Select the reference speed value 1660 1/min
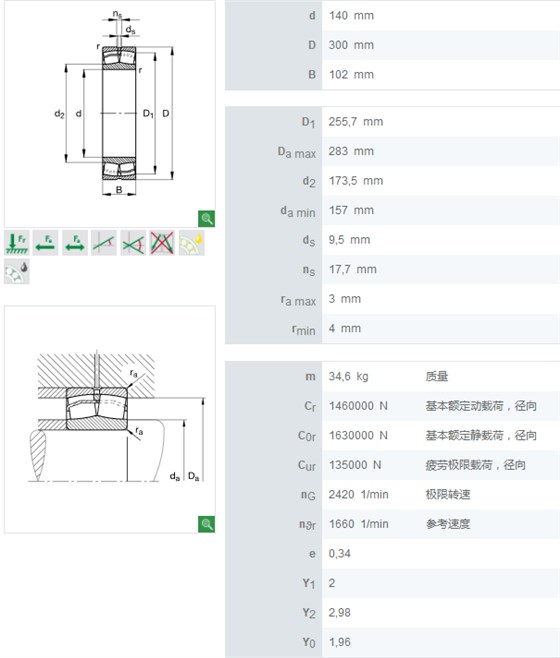 359,524
